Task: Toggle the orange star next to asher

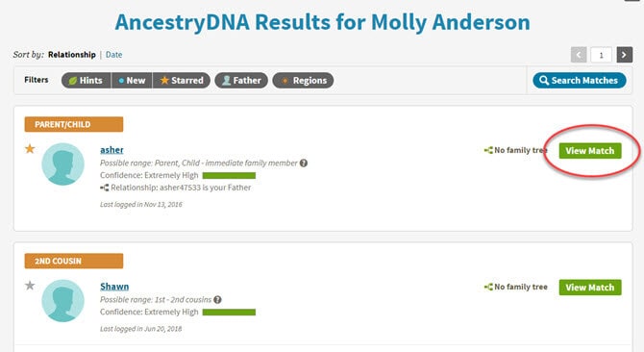Action: tap(30, 149)
